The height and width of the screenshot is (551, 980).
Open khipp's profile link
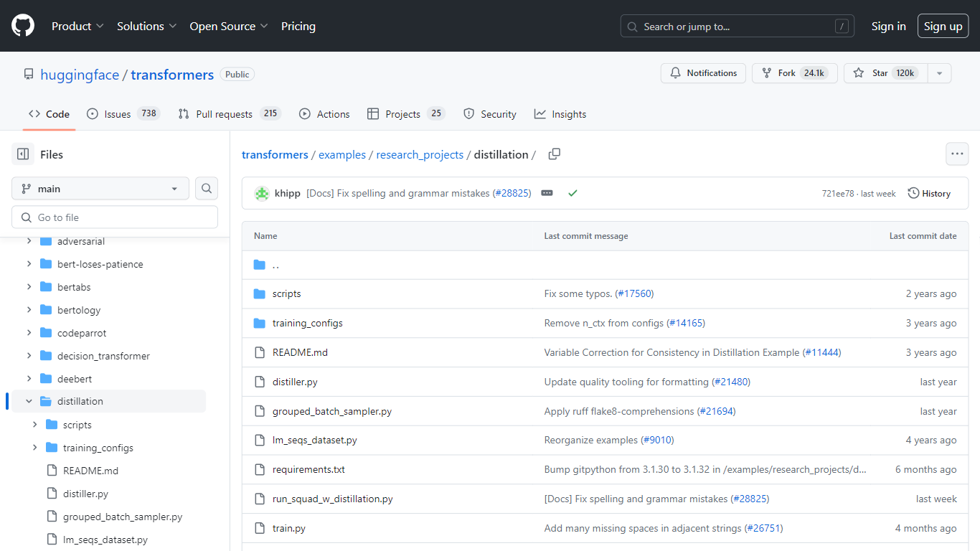tap(288, 194)
